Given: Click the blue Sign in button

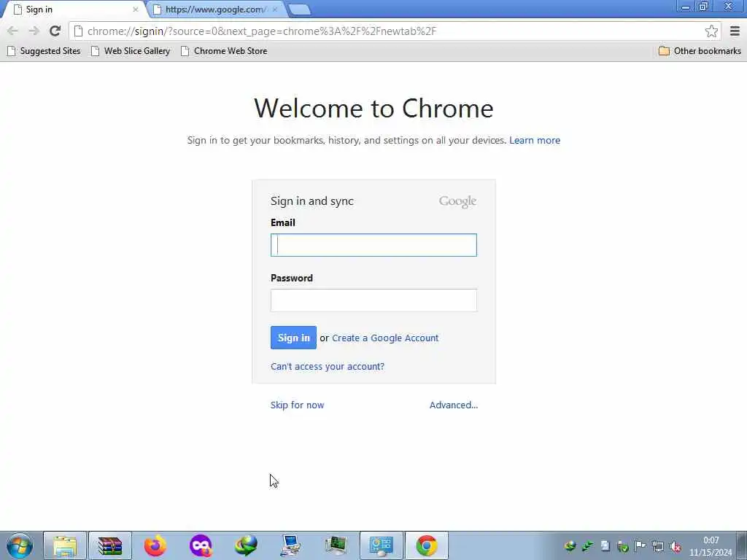Looking at the screenshot, I should tap(293, 338).
